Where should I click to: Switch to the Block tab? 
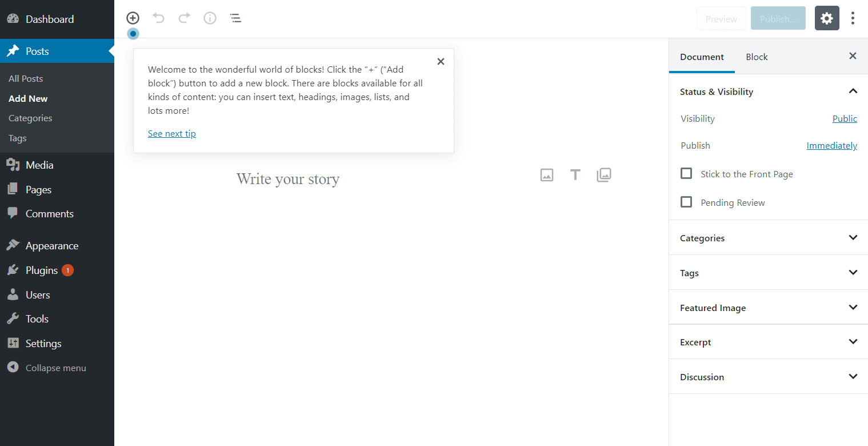tap(757, 57)
